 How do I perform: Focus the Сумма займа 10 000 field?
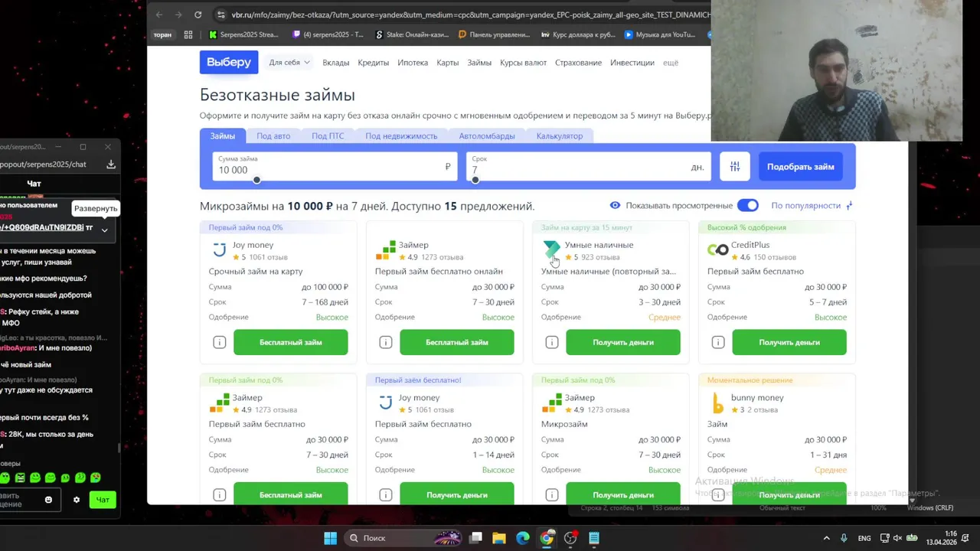(x=335, y=167)
